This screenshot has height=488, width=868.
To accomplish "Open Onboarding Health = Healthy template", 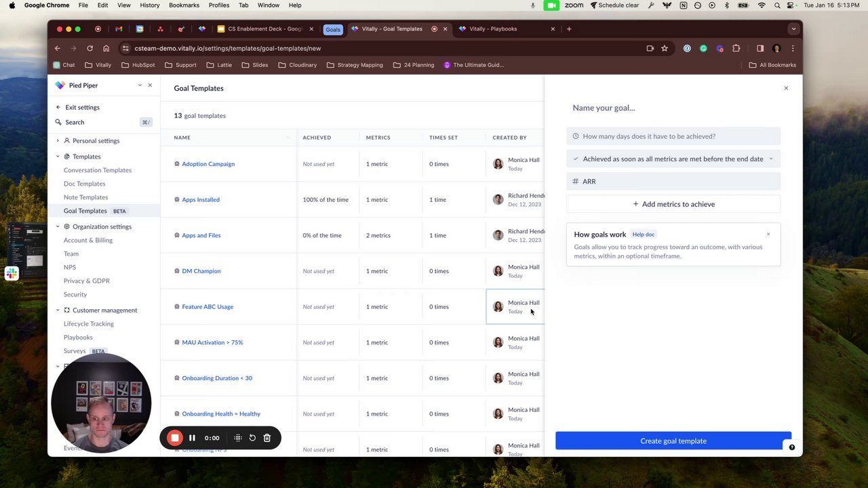I will tap(221, 413).
